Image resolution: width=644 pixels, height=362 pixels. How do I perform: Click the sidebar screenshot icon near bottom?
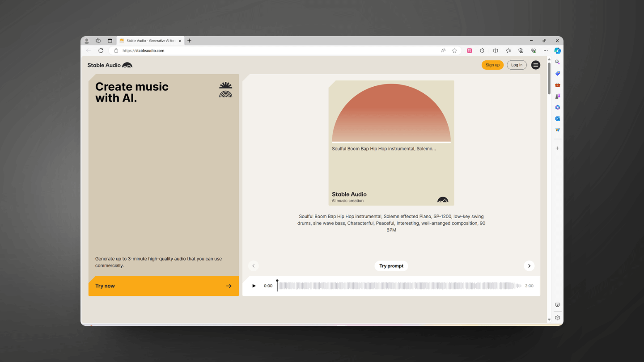click(x=557, y=305)
